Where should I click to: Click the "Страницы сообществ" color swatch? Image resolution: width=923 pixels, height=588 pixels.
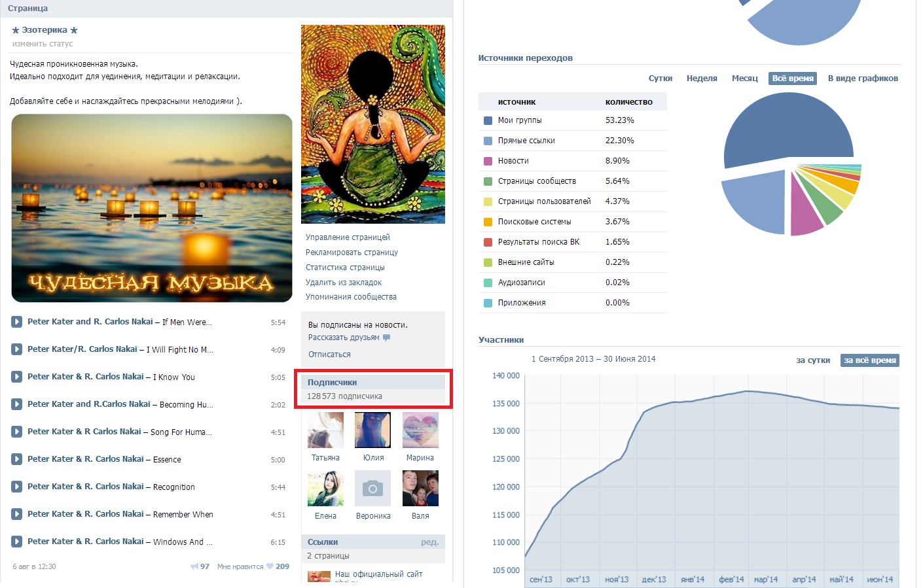[488, 181]
